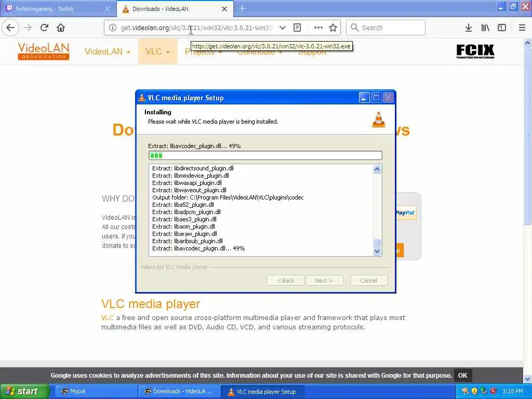Open the browser home page
Viewport: 532px width, 399px height.
pyautogui.click(x=61, y=28)
